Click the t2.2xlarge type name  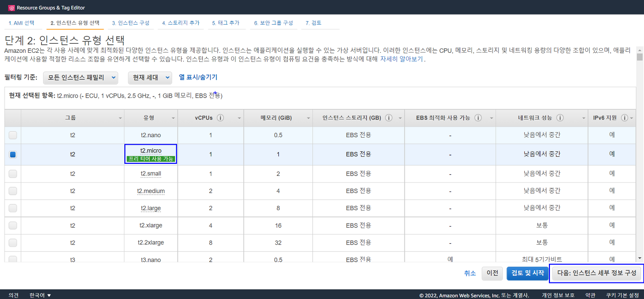pyautogui.click(x=151, y=242)
